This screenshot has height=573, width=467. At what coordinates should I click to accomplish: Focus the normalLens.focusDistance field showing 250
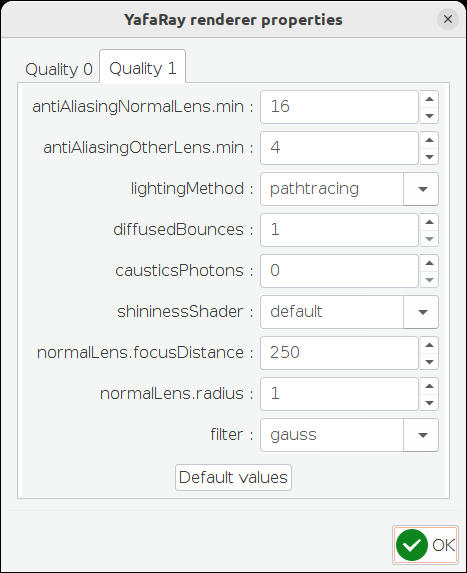[339, 353]
